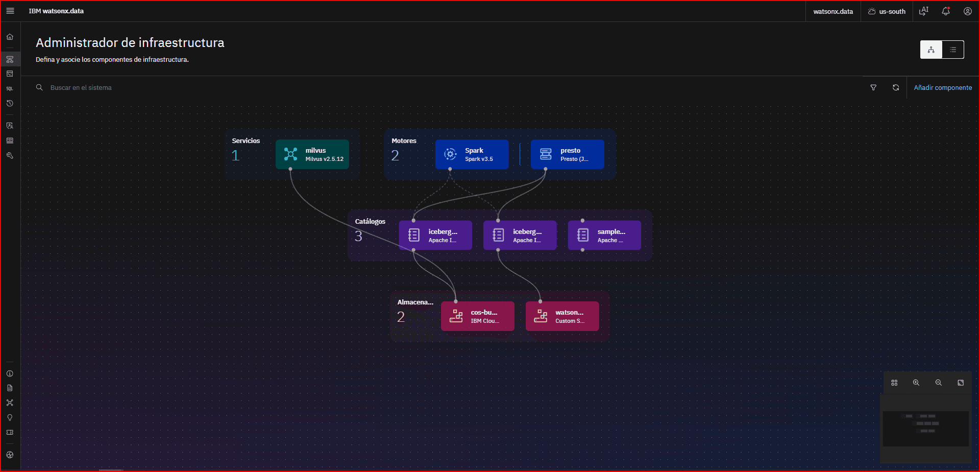Switch to list view

953,50
